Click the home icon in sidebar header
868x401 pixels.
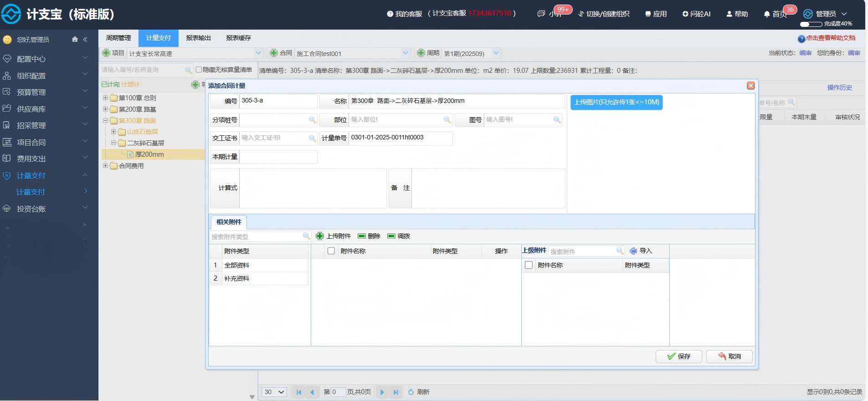[75, 39]
